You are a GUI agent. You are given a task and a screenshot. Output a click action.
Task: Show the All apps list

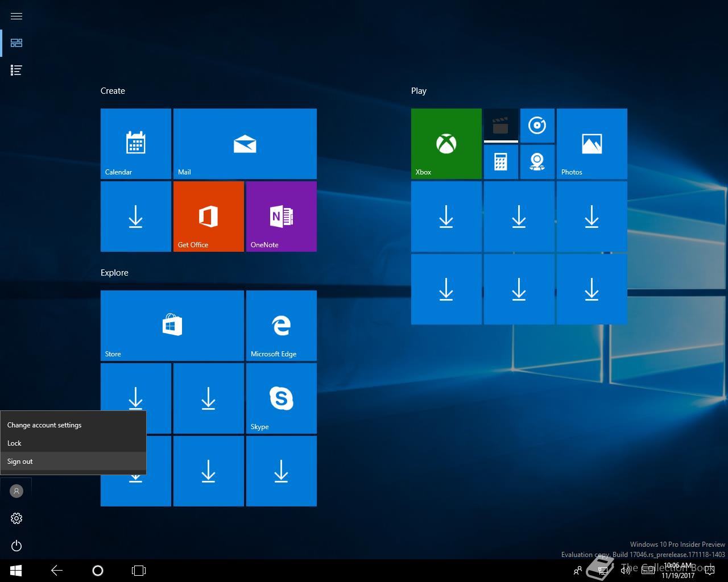[x=16, y=70]
